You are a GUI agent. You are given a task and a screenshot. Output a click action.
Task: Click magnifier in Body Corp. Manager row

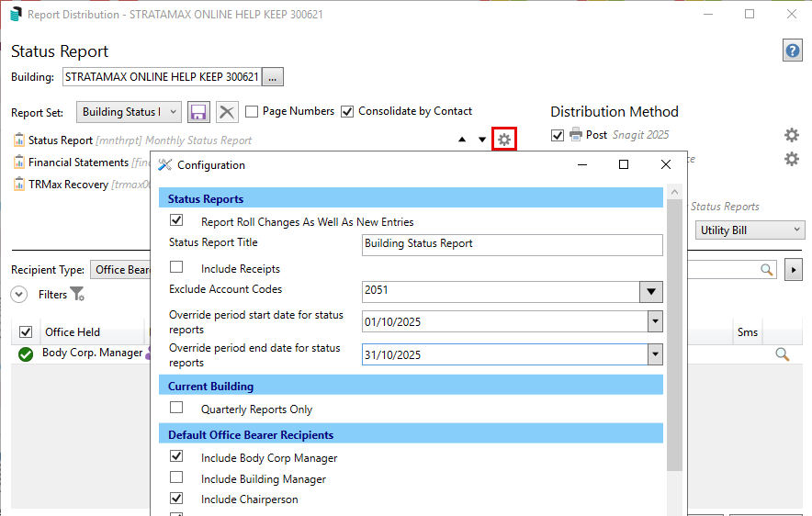[x=782, y=354]
